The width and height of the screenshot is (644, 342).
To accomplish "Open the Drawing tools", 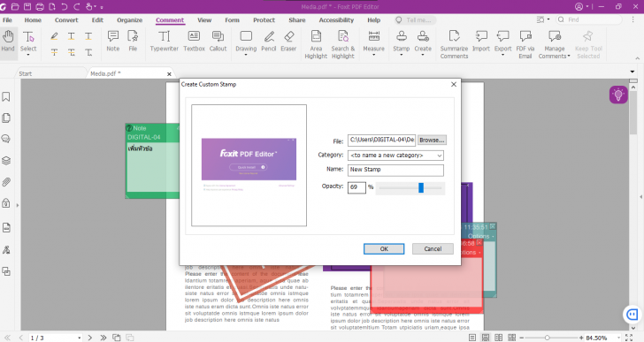I will (x=246, y=42).
